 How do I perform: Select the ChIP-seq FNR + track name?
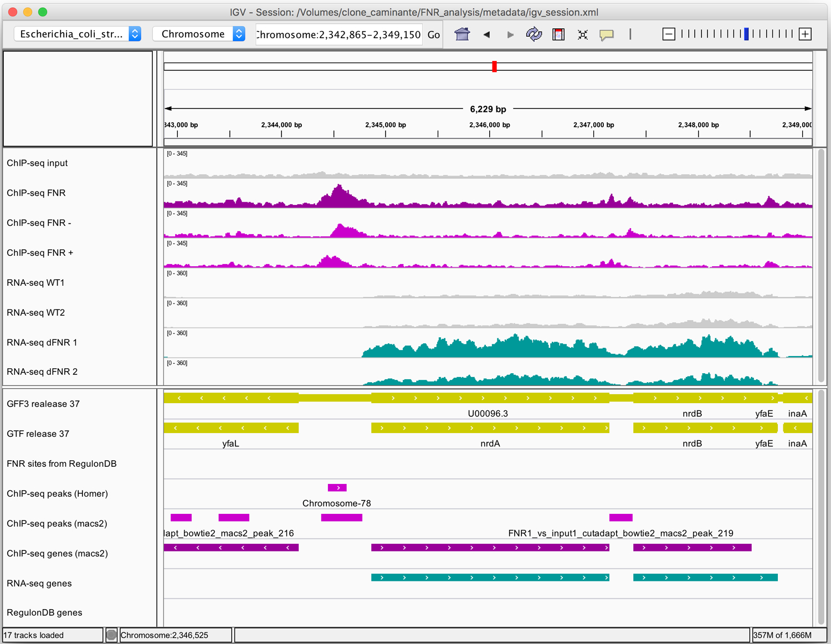pos(40,253)
